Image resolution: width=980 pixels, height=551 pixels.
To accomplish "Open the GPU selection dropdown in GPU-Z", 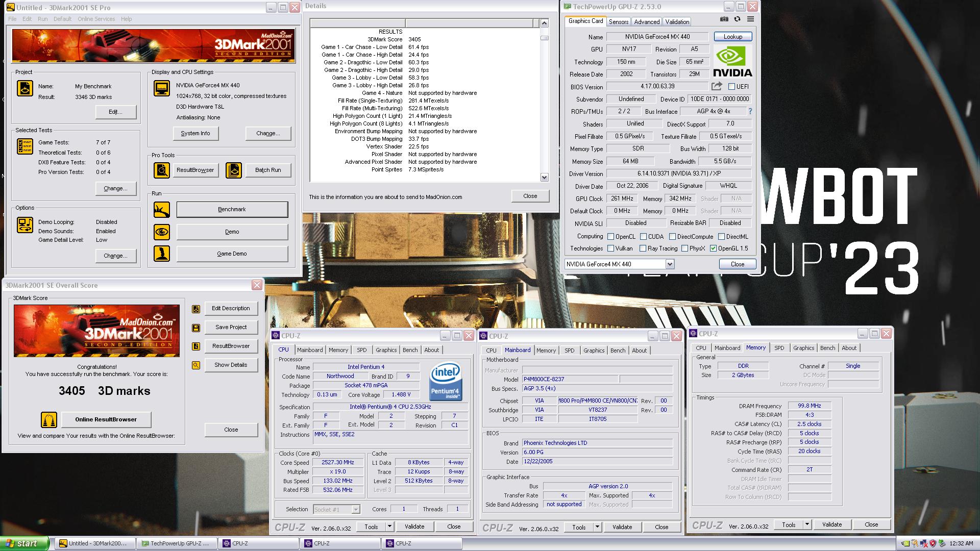I will coord(670,264).
